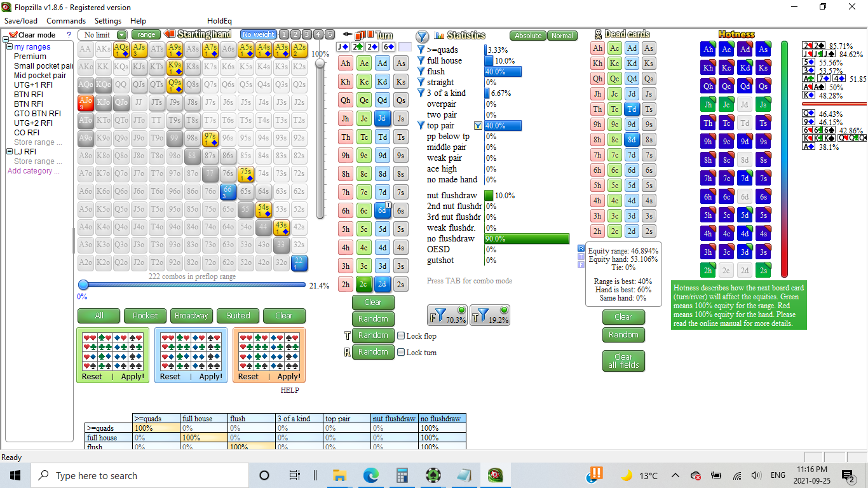Open the HoldEq menu item
868x488 pixels.
[219, 21]
